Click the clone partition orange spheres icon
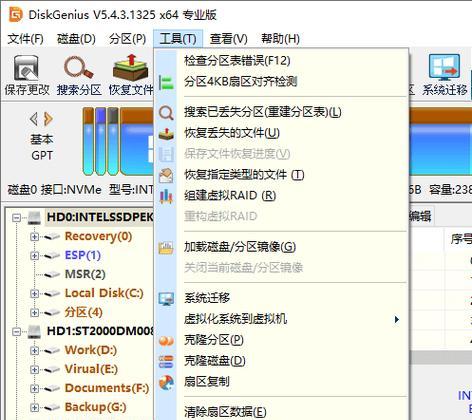 (x=166, y=341)
